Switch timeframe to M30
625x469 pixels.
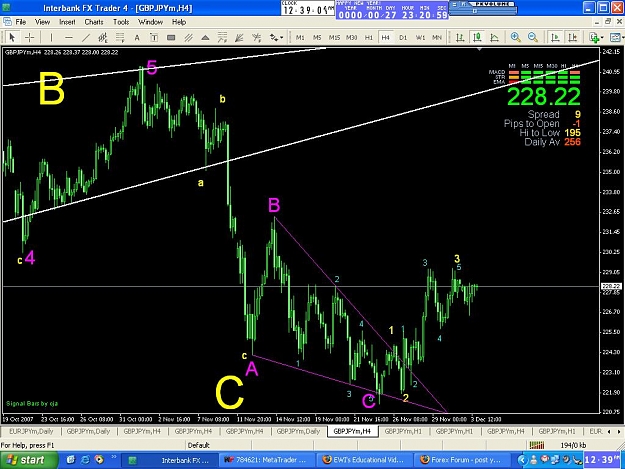tap(351, 37)
